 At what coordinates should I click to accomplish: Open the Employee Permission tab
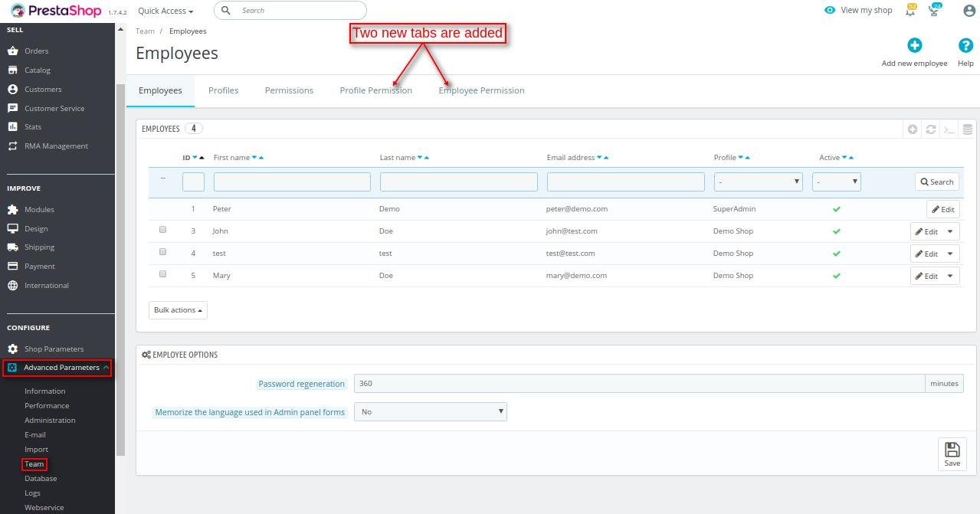point(481,90)
